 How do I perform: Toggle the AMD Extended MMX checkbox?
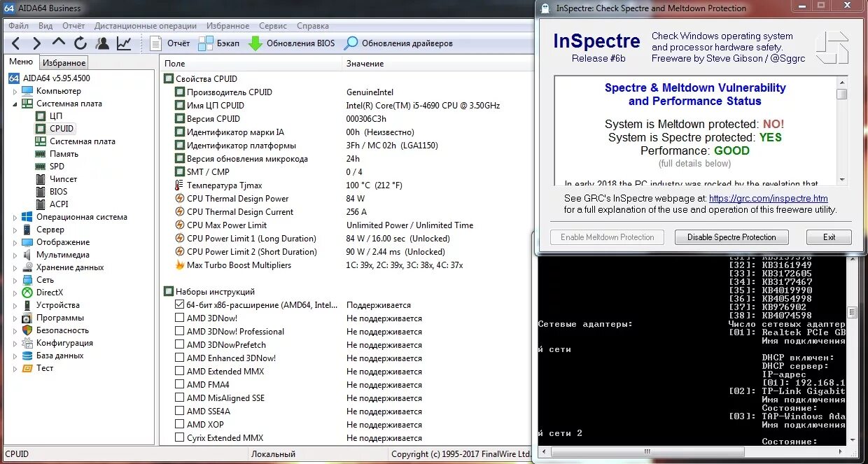[x=180, y=372]
